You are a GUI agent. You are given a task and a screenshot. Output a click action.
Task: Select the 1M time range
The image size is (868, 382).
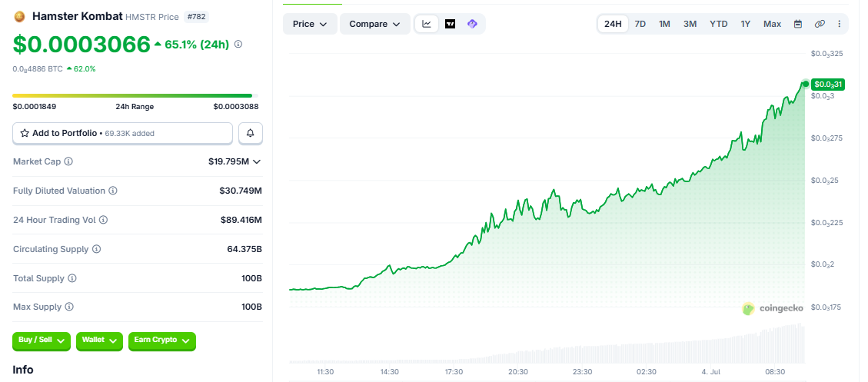coord(664,24)
